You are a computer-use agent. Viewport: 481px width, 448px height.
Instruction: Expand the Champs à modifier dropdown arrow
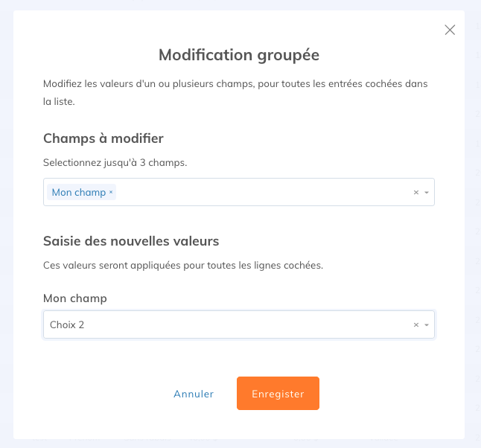(x=427, y=192)
